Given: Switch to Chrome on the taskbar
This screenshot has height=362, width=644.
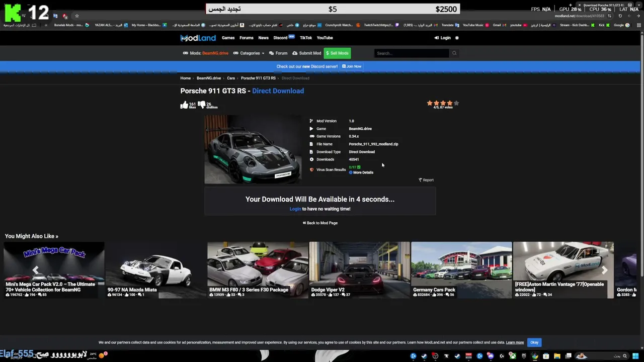Looking at the screenshot, I should pos(535,356).
